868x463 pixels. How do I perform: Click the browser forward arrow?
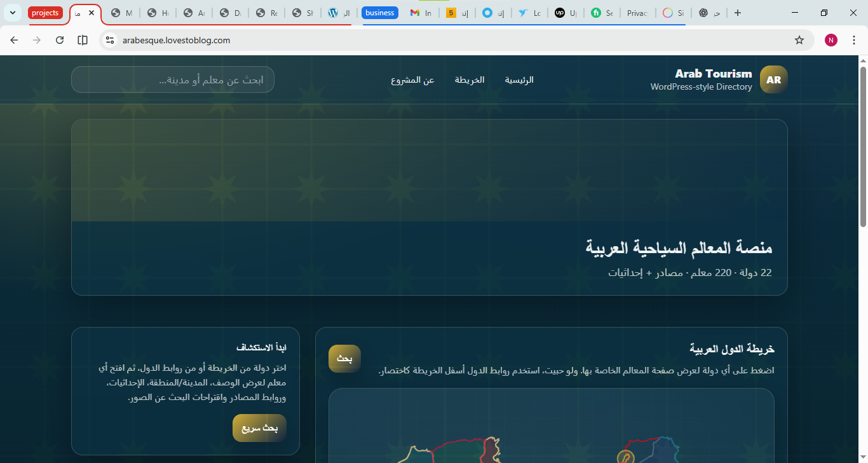tap(37, 39)
